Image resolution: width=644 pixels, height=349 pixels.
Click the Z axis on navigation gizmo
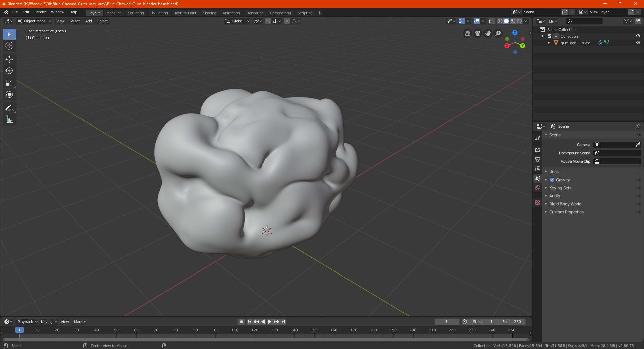coord(515,33)
